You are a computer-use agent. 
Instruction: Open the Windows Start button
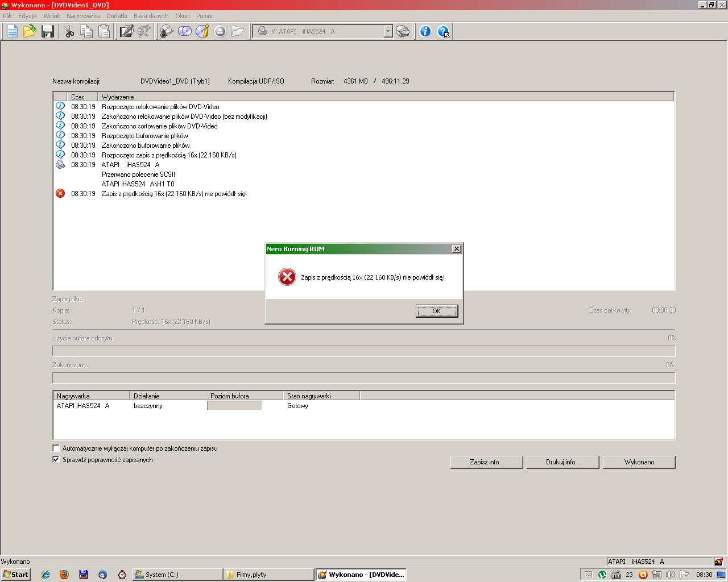click(15, 575)
